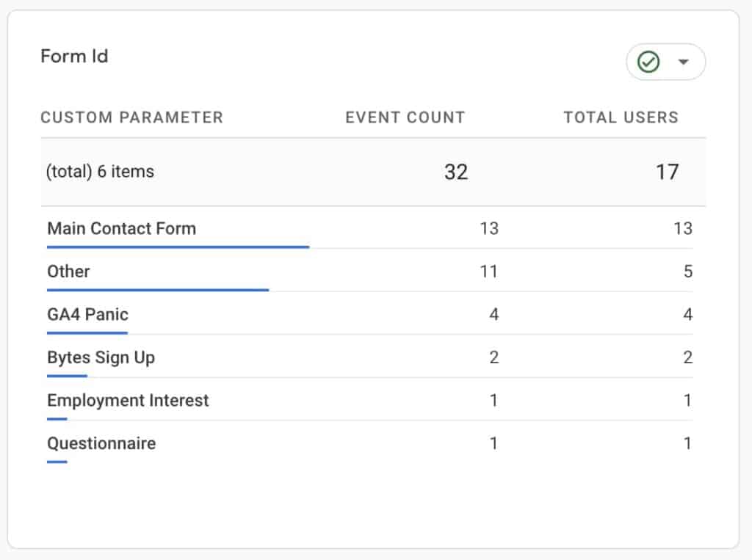Select the Main Contact Form row label

pyautogui.click(x=121, y=228)
